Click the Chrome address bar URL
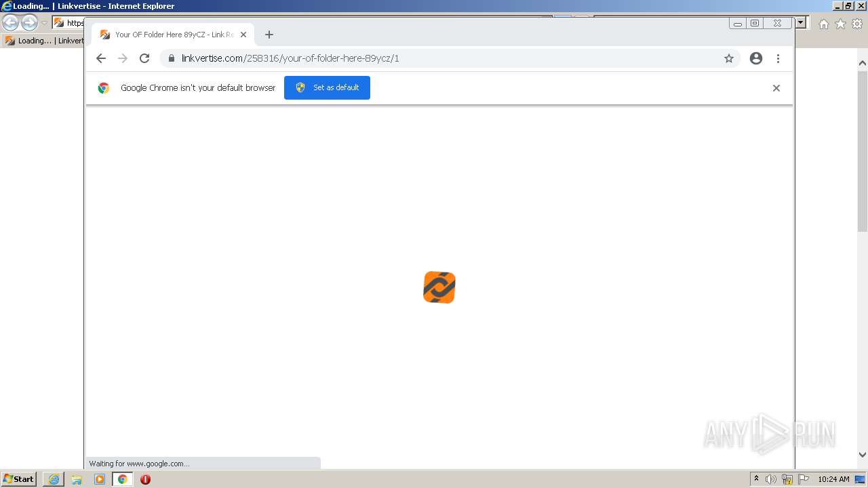This screenshot has height=488, width=868. 290,58
